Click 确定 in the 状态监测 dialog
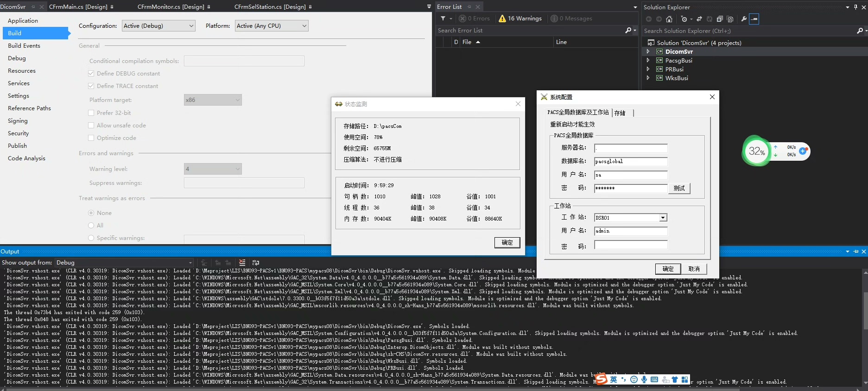868x391 pixels. (507, 243)
